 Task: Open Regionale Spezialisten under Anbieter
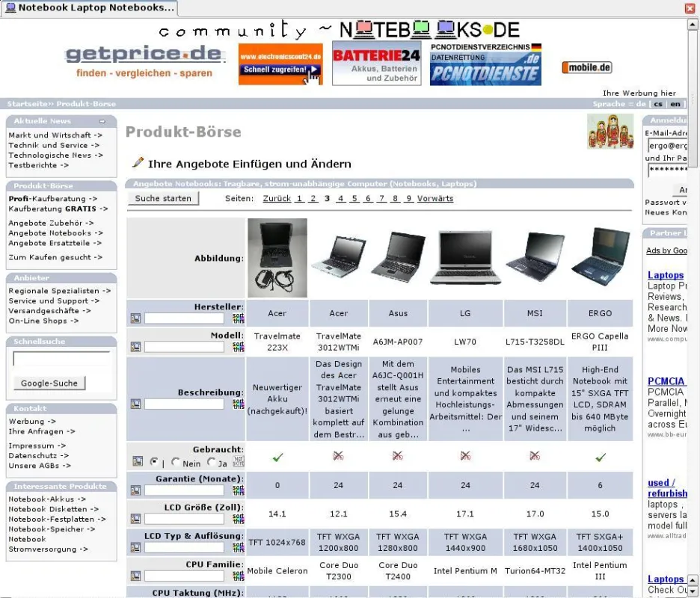tap(59, 291)
